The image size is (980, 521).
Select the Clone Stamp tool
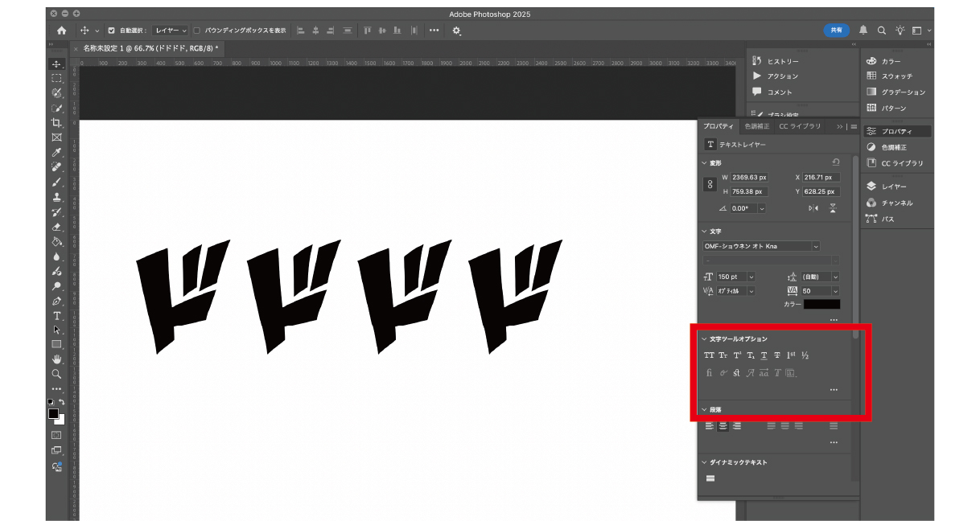56,197
